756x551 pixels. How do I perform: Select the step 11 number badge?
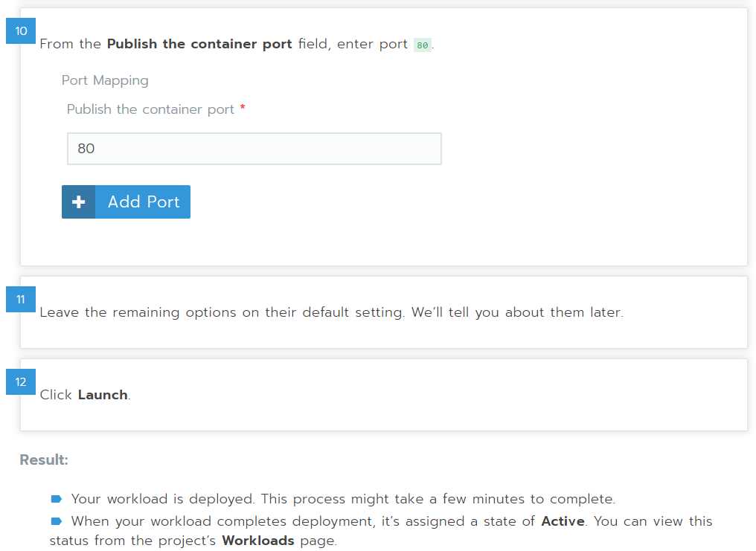coord(21,299)
